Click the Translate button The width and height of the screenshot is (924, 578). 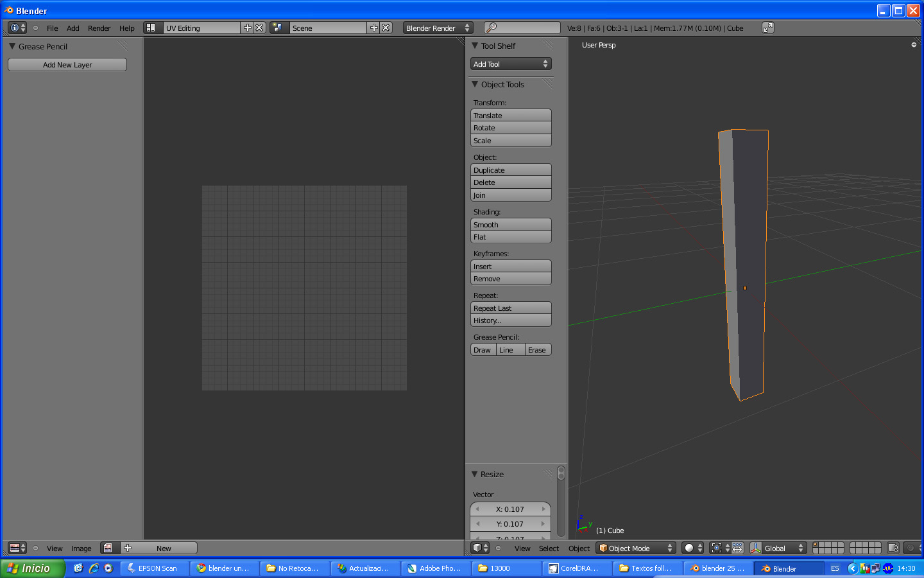coord(511,116)
